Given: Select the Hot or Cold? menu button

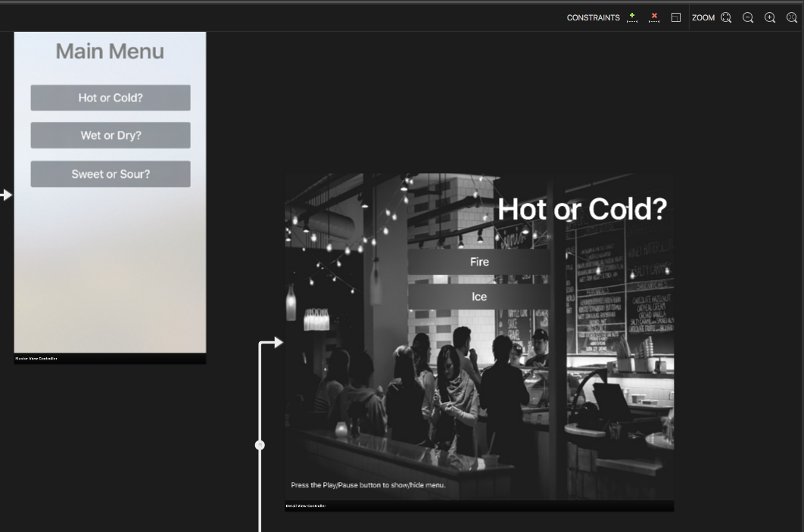Looking at the screenshot, I should [110, 97].
